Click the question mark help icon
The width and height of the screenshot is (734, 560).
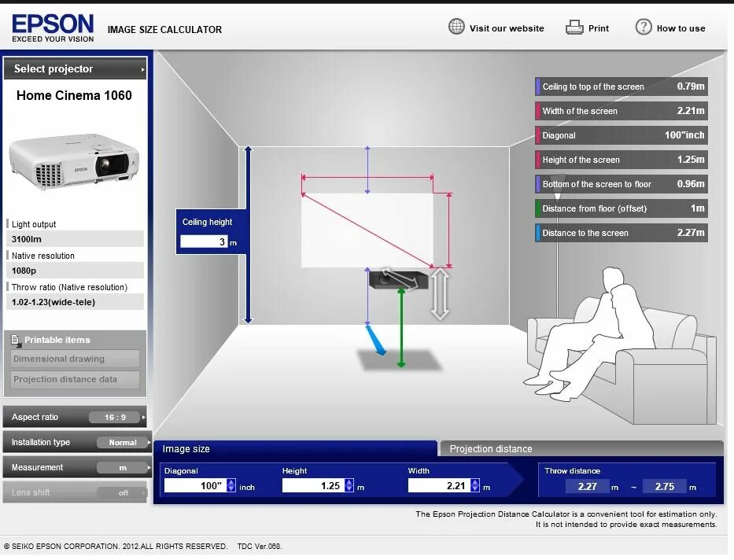pos(644,27)
